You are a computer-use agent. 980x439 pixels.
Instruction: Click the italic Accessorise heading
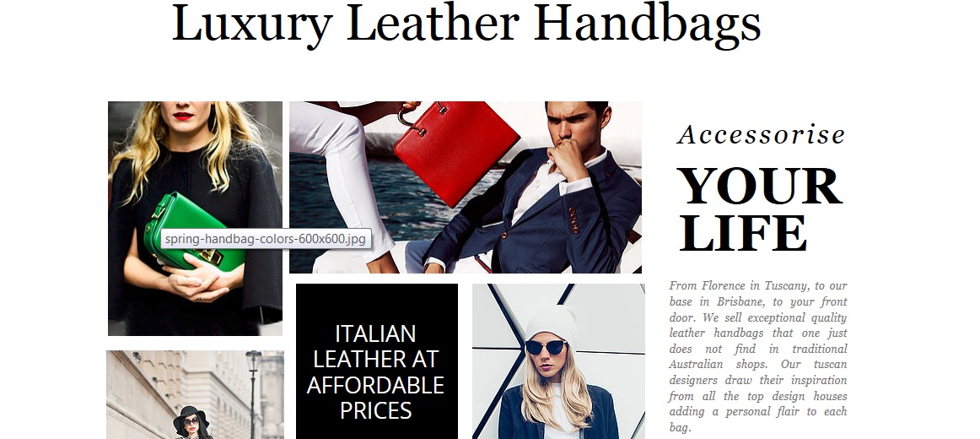tap(761, 134)
